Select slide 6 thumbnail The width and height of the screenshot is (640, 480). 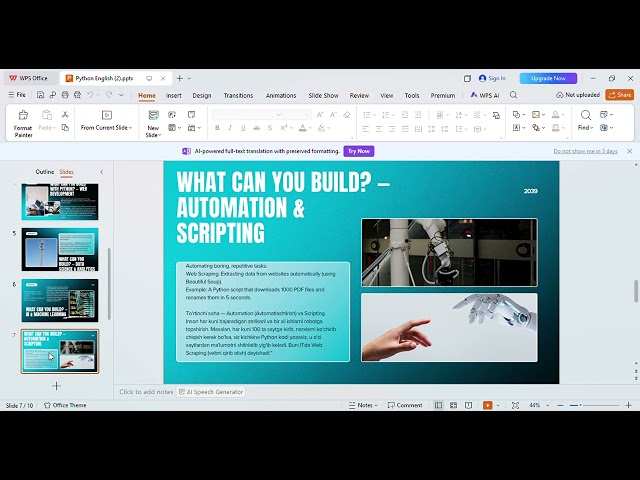(x=60, y=300)
